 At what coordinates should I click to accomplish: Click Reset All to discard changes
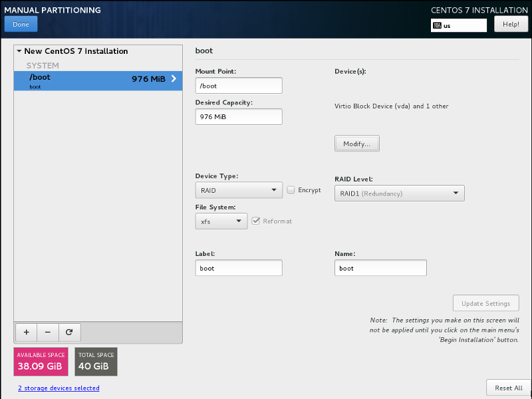point(508,388)
